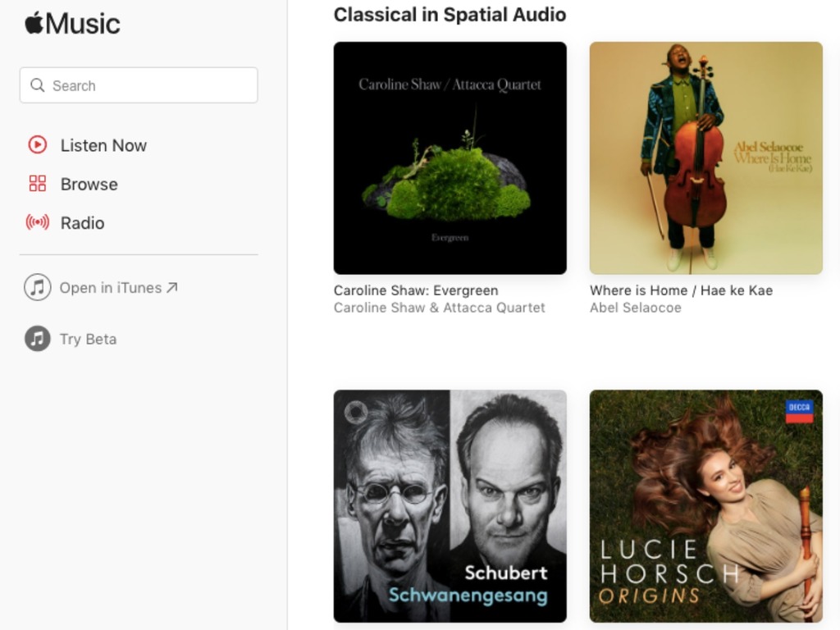Open the Where is Home album artwork
The width and height of the screenshot is (840, 630).
point(706,158)
